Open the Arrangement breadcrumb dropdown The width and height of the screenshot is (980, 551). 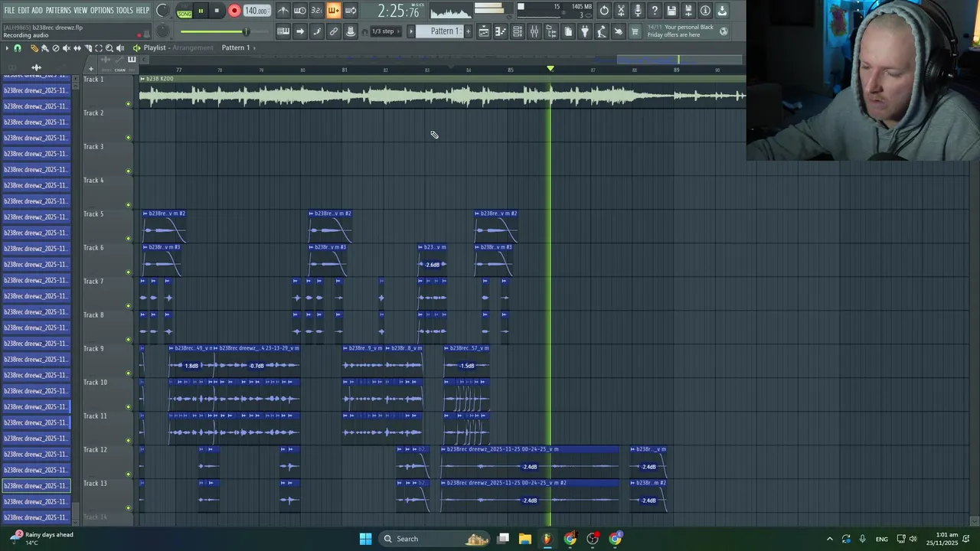(193, 47)
